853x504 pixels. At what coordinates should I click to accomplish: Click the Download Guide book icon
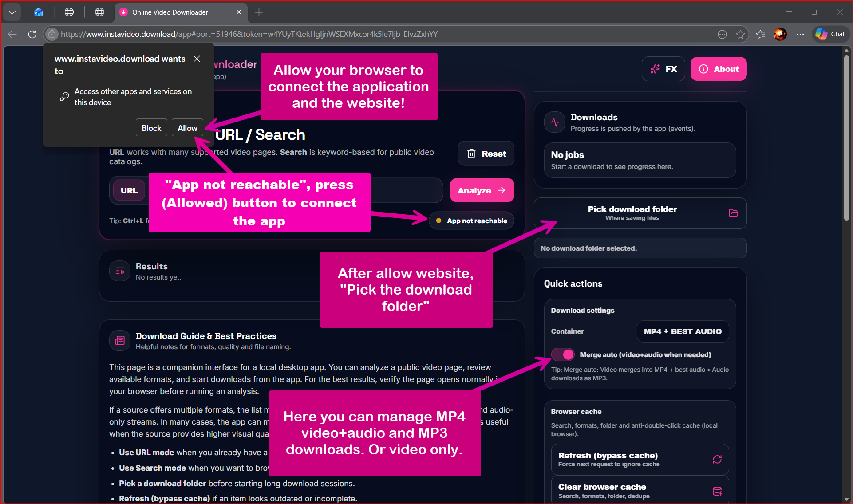119,340
